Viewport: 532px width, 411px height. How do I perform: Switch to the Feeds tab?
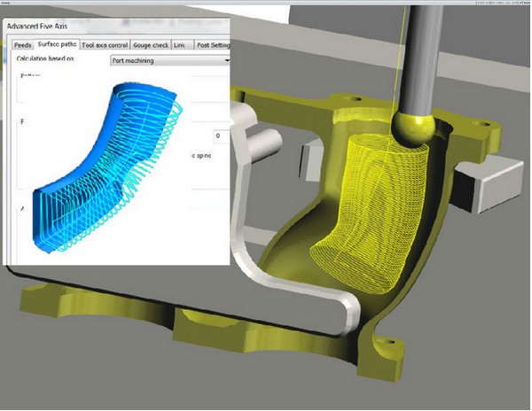pyautogui.click(x=21, y=44)
